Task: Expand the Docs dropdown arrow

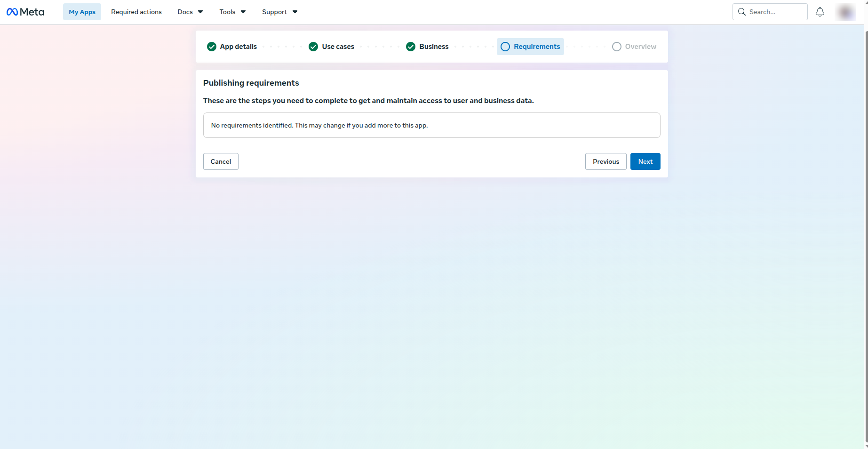Action: (200, 12)
